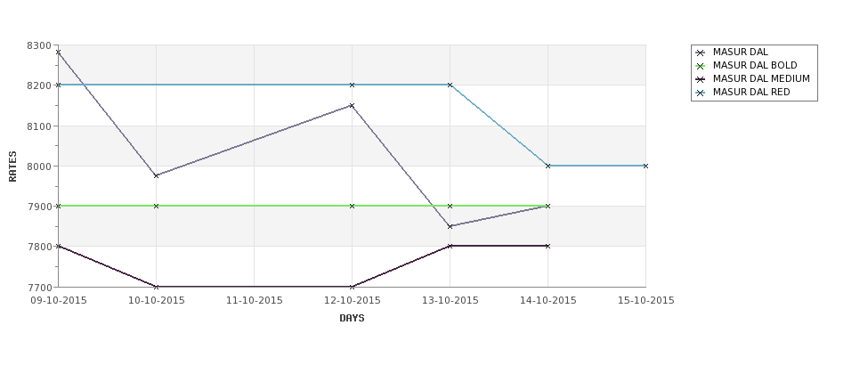The height and width of the screenshot is (382, 868).
Task: Click the MASUR DAL BOLD legend label
Action: [x=755, y=65]
